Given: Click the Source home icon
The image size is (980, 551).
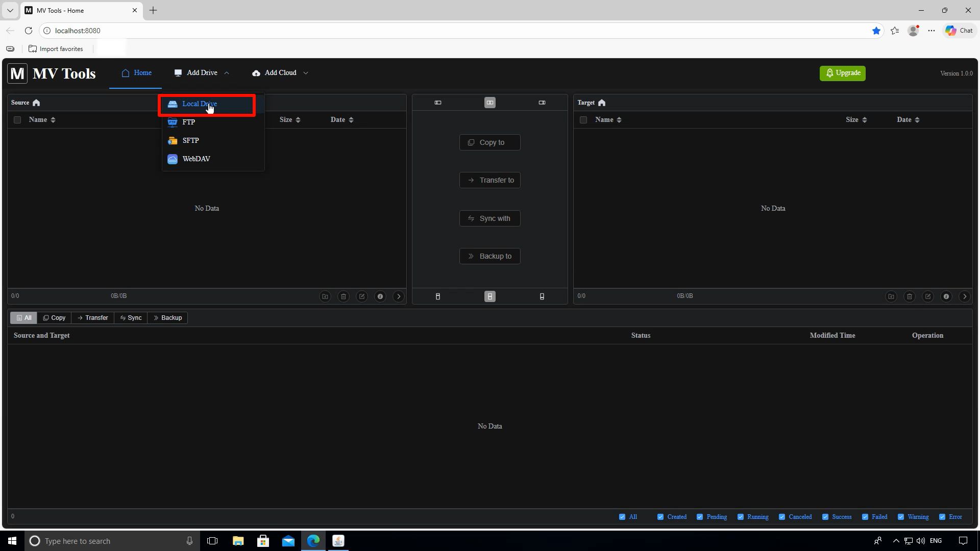Looking at the screenshot, I should coord(36,103).
